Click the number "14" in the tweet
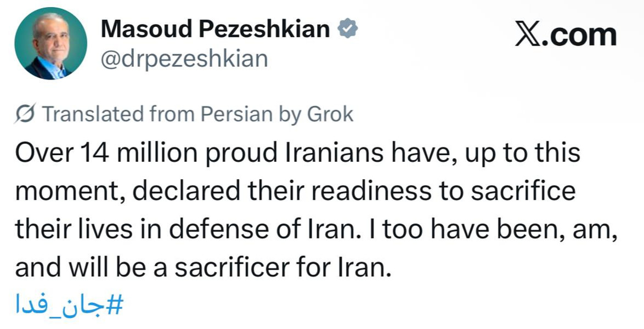Screen dimensions: 644x329 (92, 153)
